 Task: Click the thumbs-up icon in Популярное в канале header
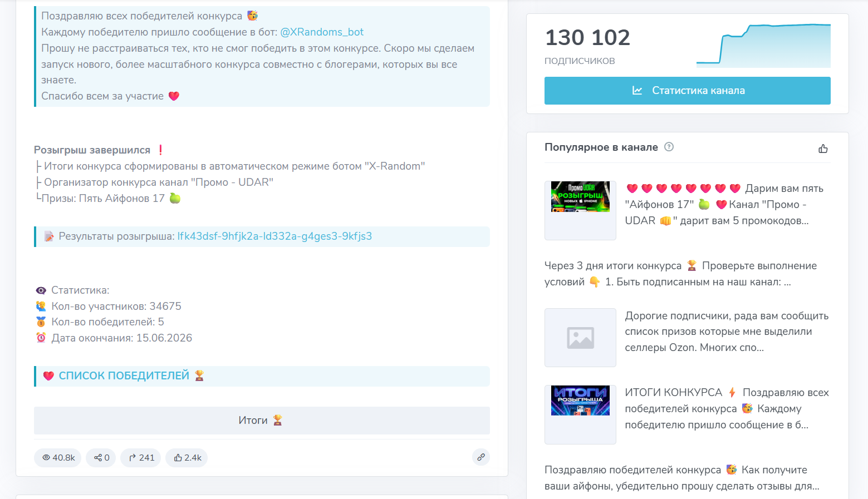tap(823, 149)
